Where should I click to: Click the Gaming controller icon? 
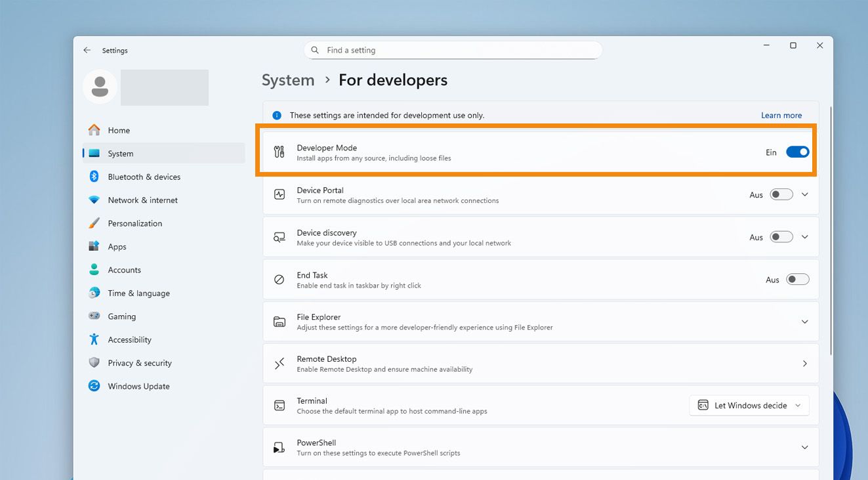tap(94, 316)
